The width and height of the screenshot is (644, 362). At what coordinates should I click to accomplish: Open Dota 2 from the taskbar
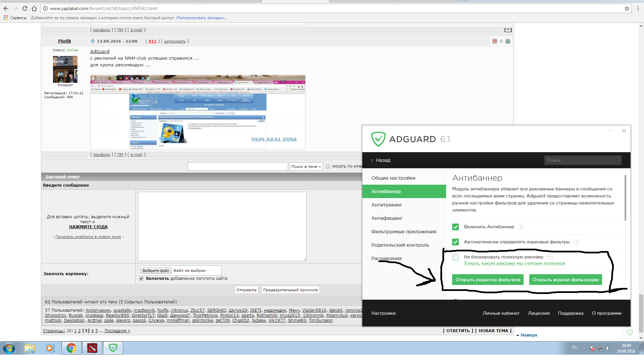(92, 348)
